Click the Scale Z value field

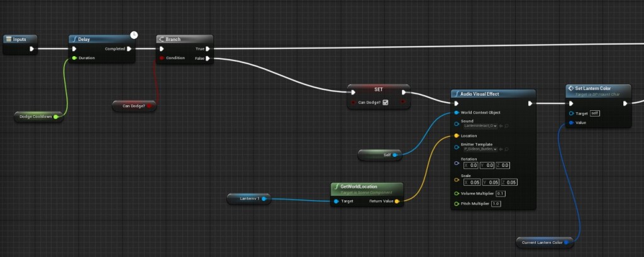[511, 182]
